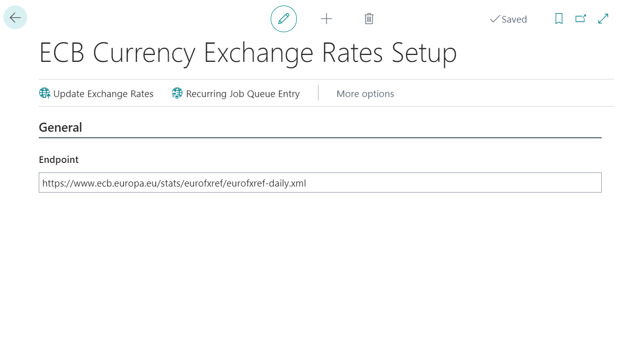644x362 pixels.
Task: Click globe icon beside Update Exchange Rates
Action: point(45,93)
